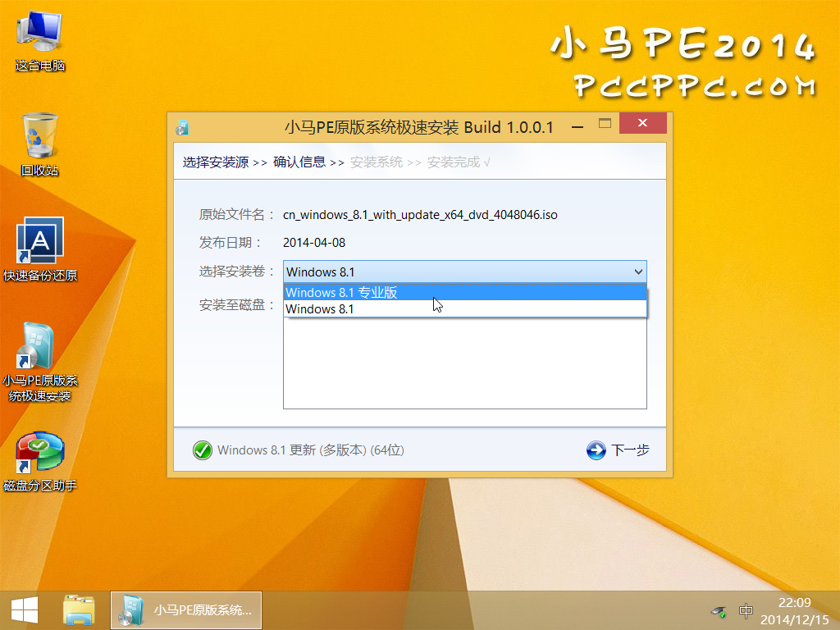The width and height of the screenshot is (840, 630).
Task: Click the installer title bar app icon
Action: pyautogui.click(x=182, y=127)
